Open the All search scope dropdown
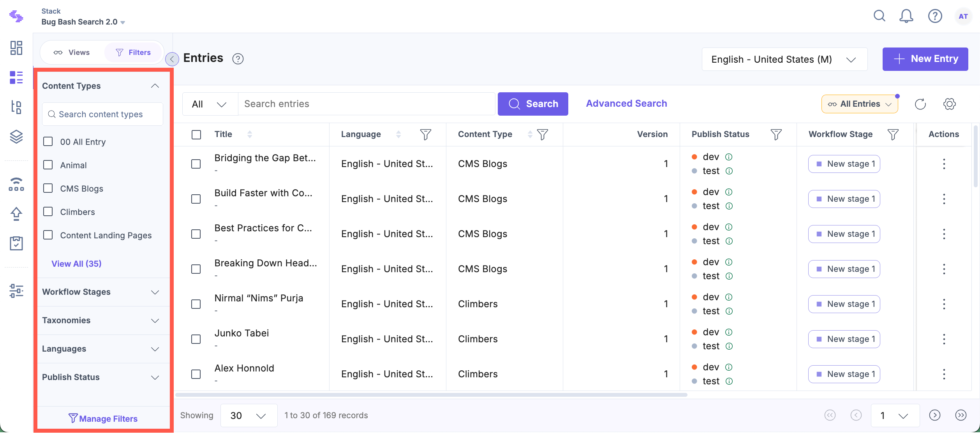The height and width of the screenshot is (433, 980). (210, 104)
